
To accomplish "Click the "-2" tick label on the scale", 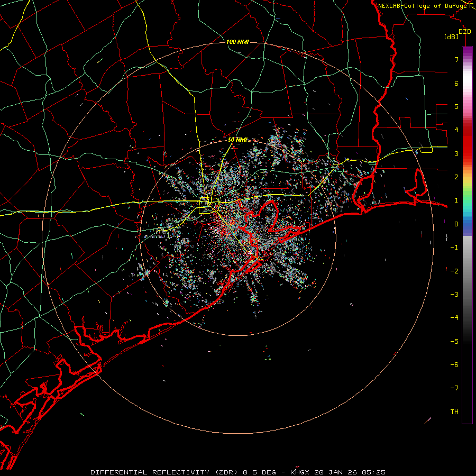I will point(454,271).
